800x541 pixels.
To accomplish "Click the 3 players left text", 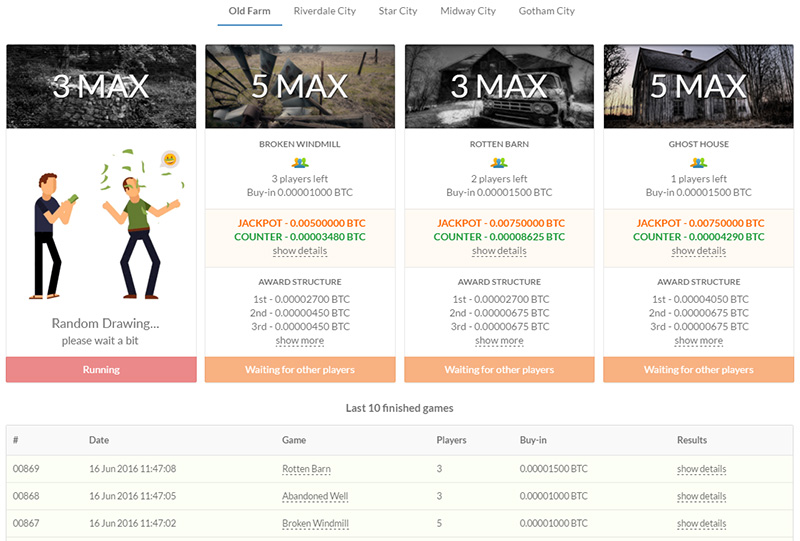I will pyautogui.click(x=300, y=179).
